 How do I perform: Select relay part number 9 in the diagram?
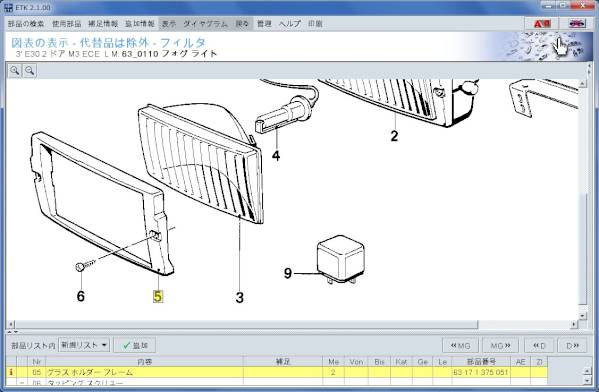pos(288,273)
